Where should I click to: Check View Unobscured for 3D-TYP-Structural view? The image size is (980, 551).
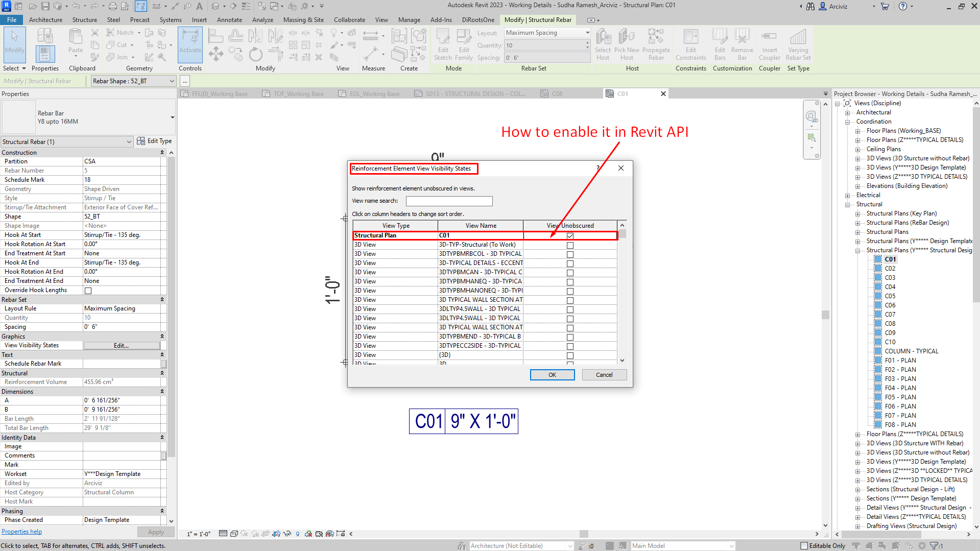pyautogui.click(x=570, y=245)
